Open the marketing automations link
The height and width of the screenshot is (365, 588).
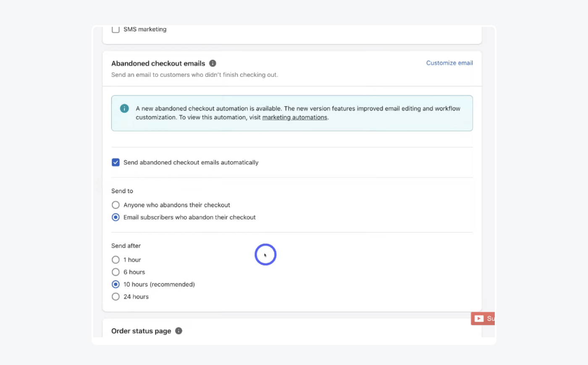point(294,117)
